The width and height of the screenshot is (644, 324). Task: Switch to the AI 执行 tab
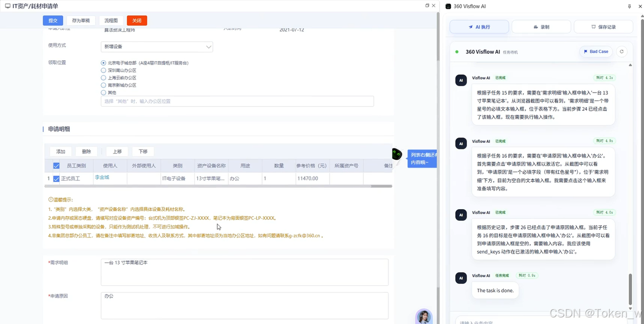pyautogui.click(x=479, y=27)
